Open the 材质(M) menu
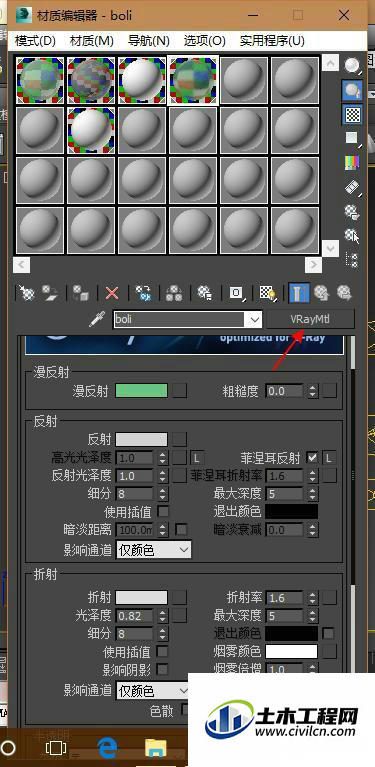This screenshot has height=767, width=375. [92, 41]
